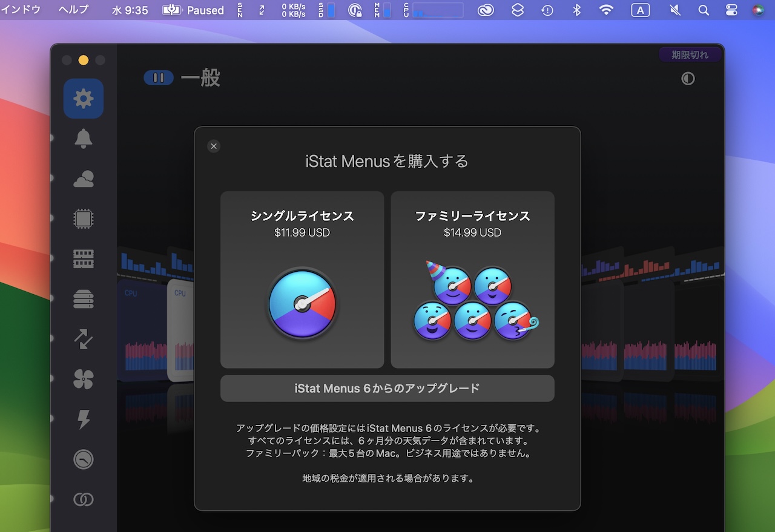
Task: Open the Wi-Fi menu bar icon
Action: tap(606, 10)
